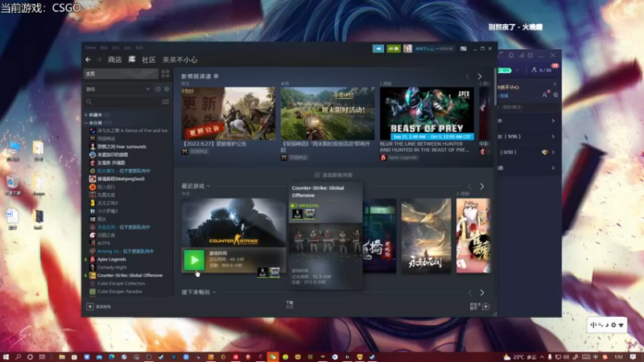Screen dimensions: 644x362
Task: Open news section settings gear
Action: tap(216, 76)
